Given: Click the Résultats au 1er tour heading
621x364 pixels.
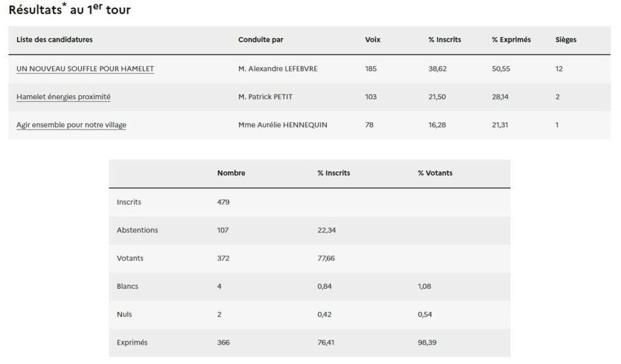Looking at the screenshot, I should coord(70,10).
